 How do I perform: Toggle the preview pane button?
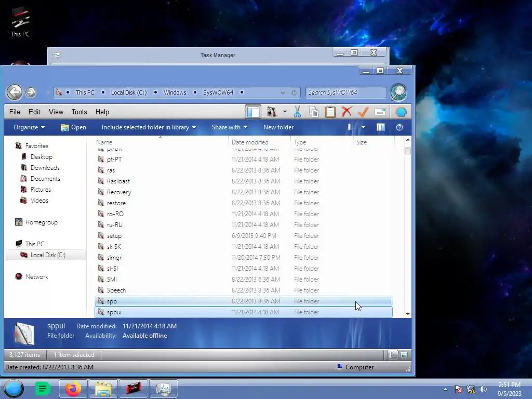(381, 127)
